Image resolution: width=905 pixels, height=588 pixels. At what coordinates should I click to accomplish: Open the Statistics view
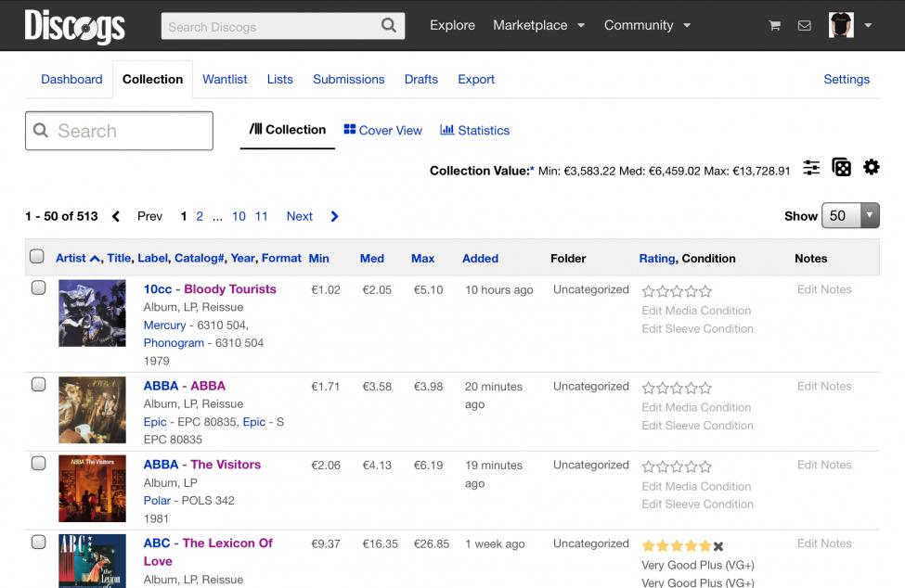[474, 130]
